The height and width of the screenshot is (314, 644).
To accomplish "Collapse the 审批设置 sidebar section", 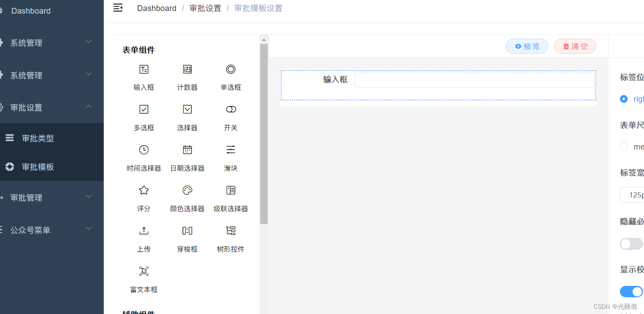I will point(51,107).
